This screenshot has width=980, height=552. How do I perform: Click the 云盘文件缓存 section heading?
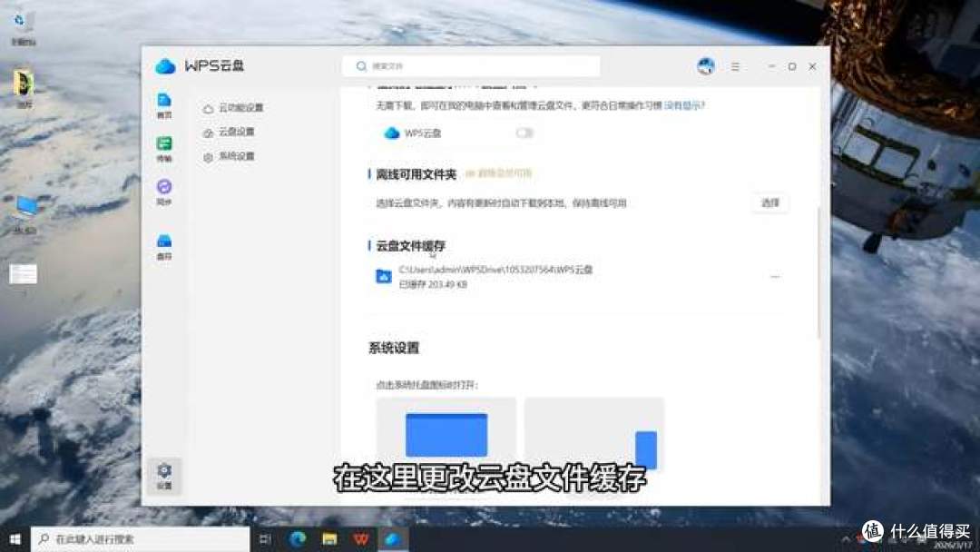(x=410, y=246)
